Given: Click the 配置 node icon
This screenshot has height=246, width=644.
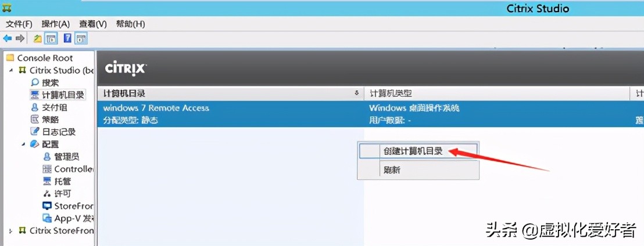Looking at the screenshot, I should click(35, 144).
